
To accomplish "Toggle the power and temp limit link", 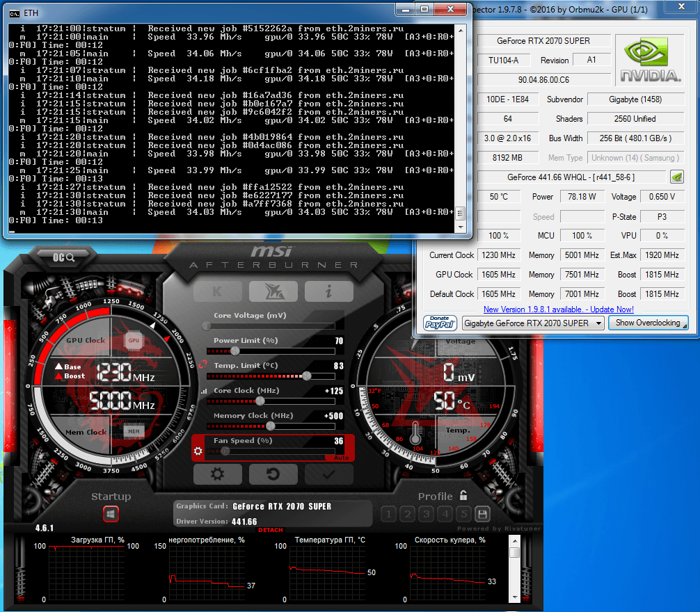I will pos(202,362).
